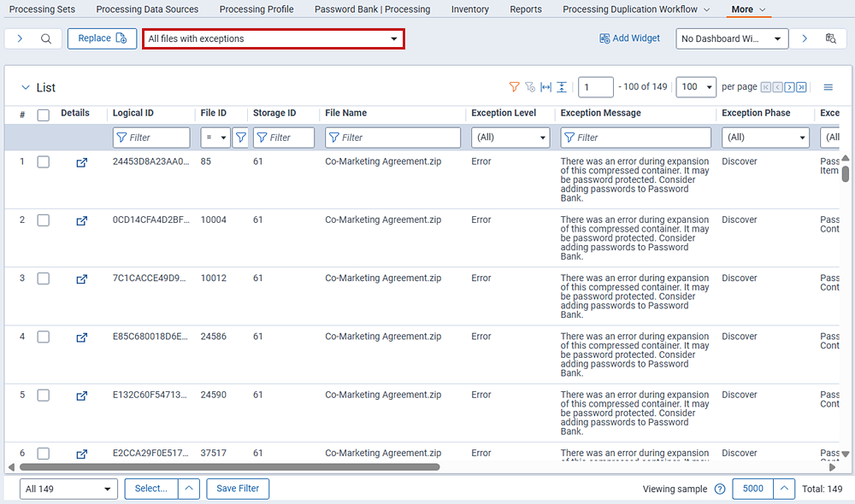
Task: Expand the left sidebar chevron
Action: 20,38
